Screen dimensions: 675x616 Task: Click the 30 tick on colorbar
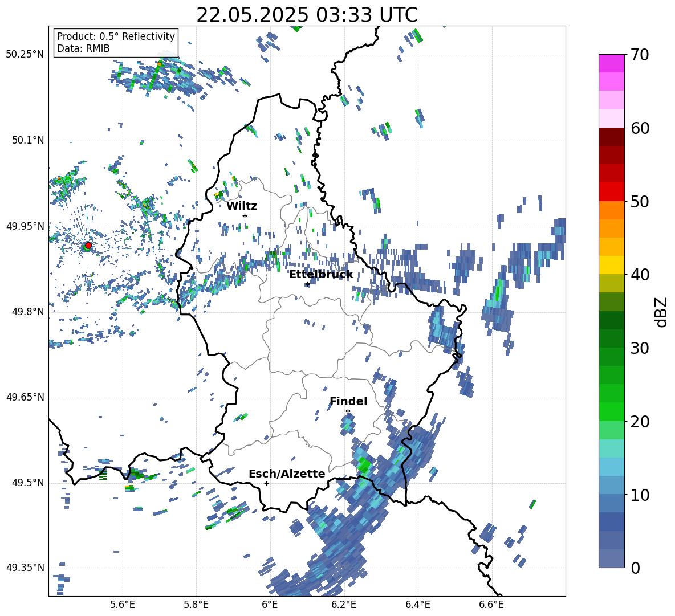pos(640,348)
